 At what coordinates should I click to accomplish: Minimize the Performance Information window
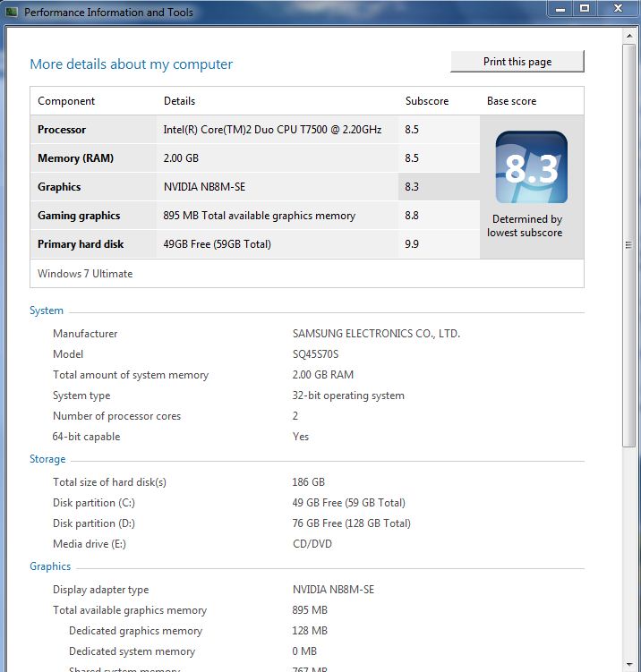click(x=560, y=9)
